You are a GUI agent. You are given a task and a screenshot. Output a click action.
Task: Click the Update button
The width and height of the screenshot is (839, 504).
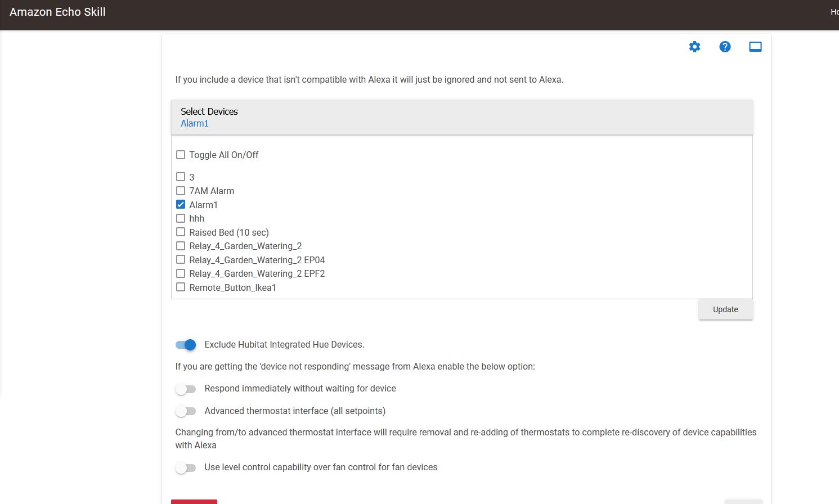point(725,309)
